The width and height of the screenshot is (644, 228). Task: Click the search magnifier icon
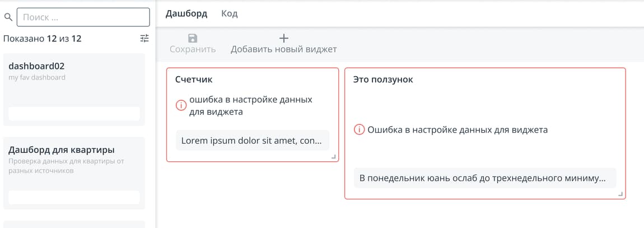[8, 17]
